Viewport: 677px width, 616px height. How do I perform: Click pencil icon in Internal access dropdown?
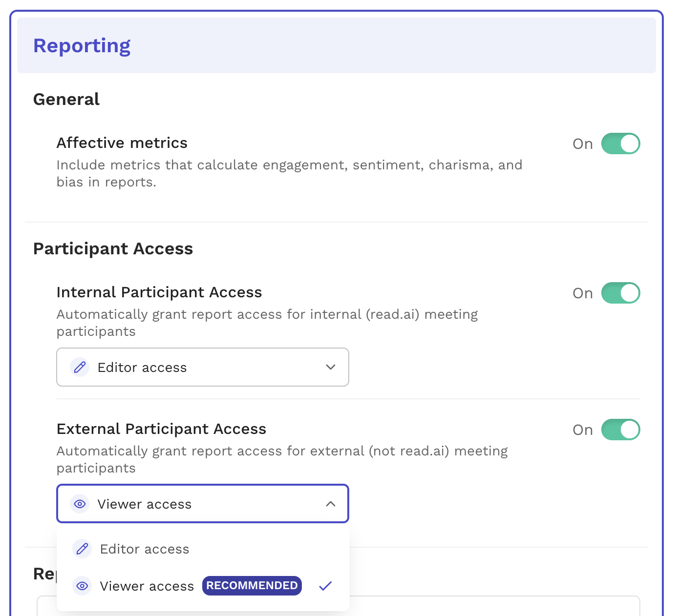[80, 367]
